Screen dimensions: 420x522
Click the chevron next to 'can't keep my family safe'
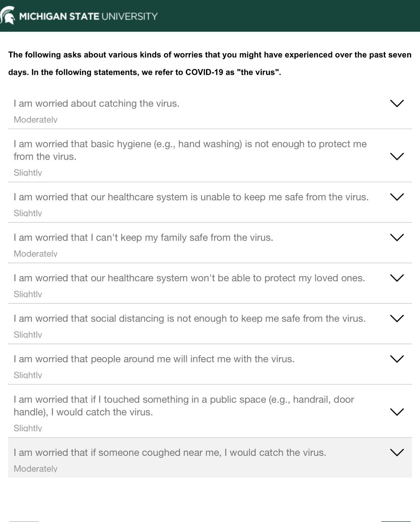tap(397, 237)
